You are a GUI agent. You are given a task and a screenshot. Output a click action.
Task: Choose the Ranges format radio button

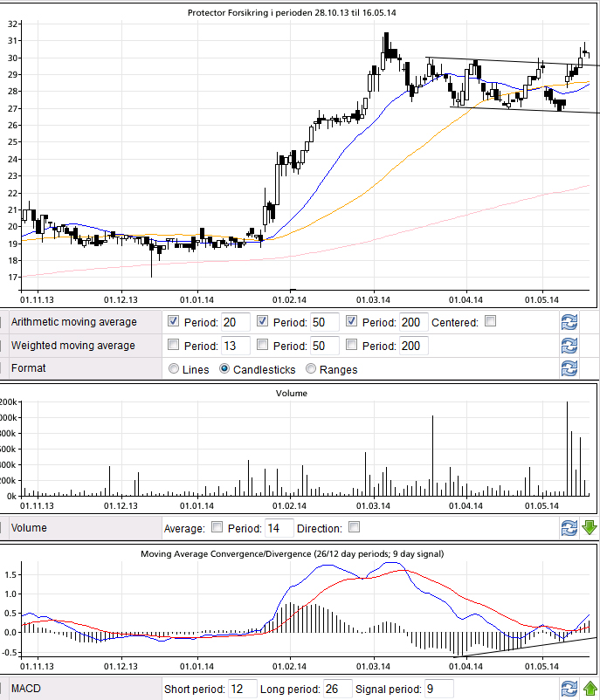pyautogui.click(x=311, y=368)
